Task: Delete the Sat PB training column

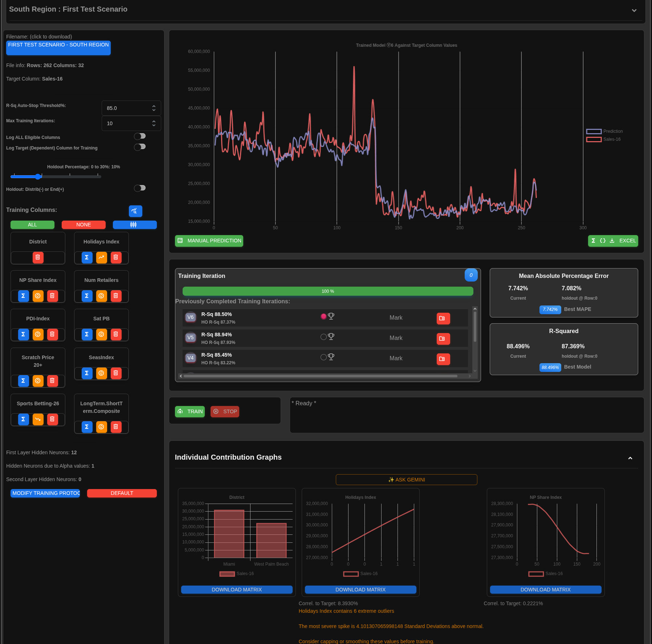Action: [x=116, y=334]
